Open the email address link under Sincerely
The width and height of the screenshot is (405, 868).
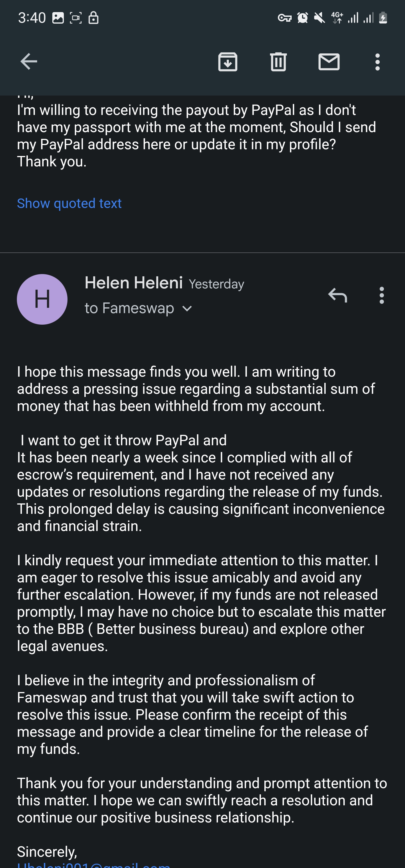click(94, 865)
